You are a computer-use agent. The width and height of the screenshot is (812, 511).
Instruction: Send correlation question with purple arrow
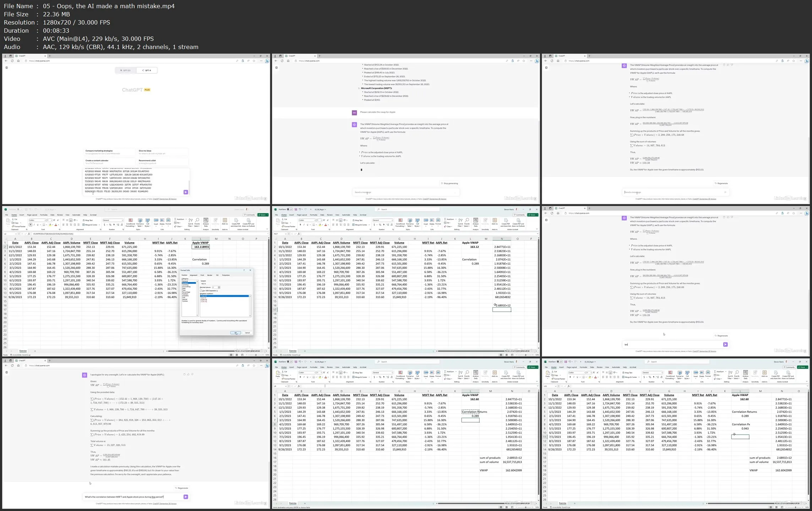(186, 497)
